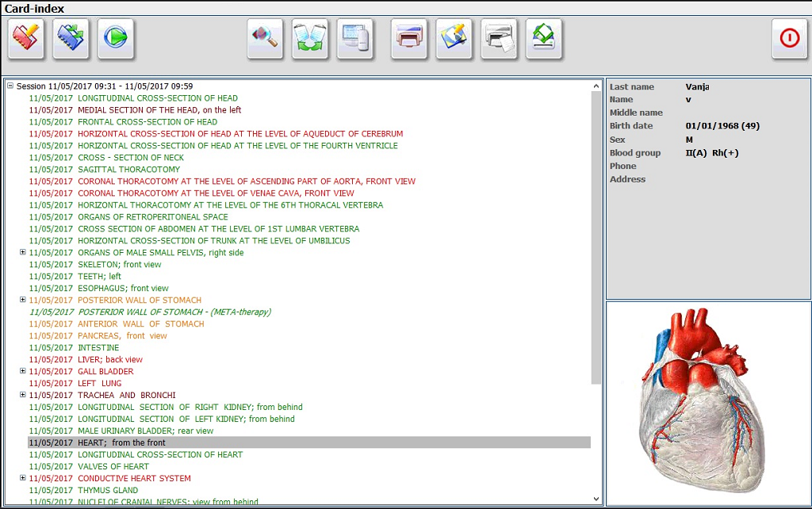Click the computer monitor toolbar icon
The height and width of the screenshot is (509, 812).
(355, 39)
